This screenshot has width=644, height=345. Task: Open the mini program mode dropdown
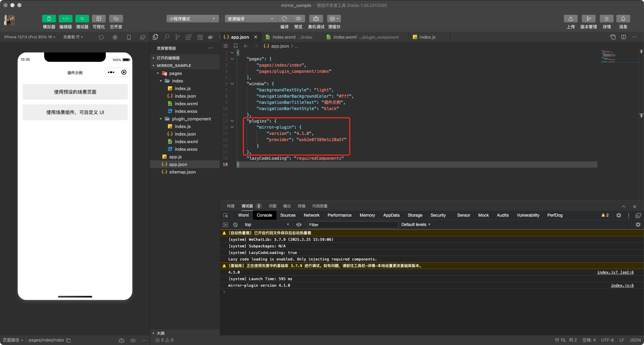192,19
